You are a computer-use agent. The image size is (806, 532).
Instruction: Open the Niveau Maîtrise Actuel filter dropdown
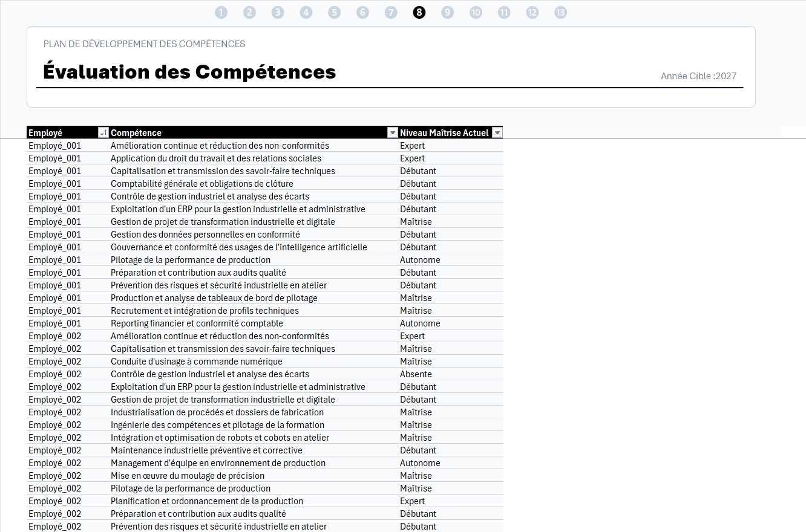[497, 132]
